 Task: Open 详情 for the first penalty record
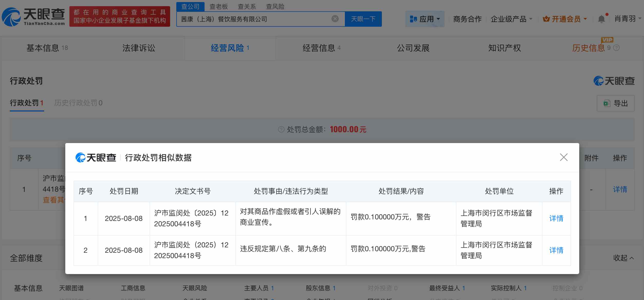click(556, 218)
